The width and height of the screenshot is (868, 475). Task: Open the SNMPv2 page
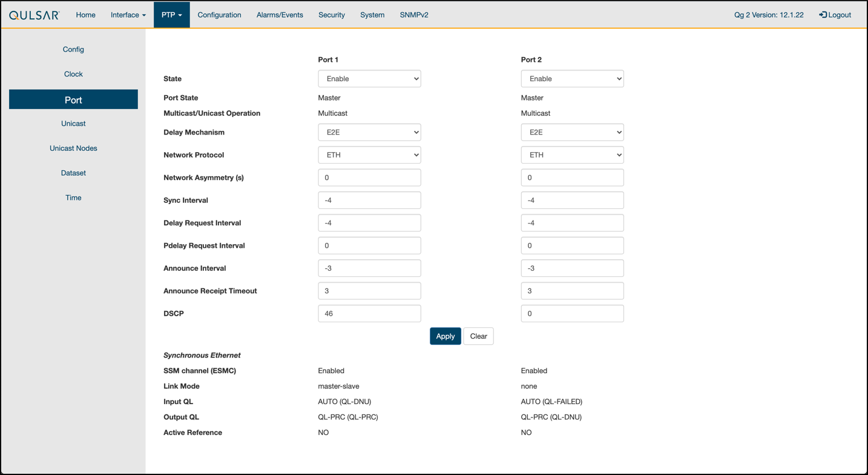pos(414,15)
